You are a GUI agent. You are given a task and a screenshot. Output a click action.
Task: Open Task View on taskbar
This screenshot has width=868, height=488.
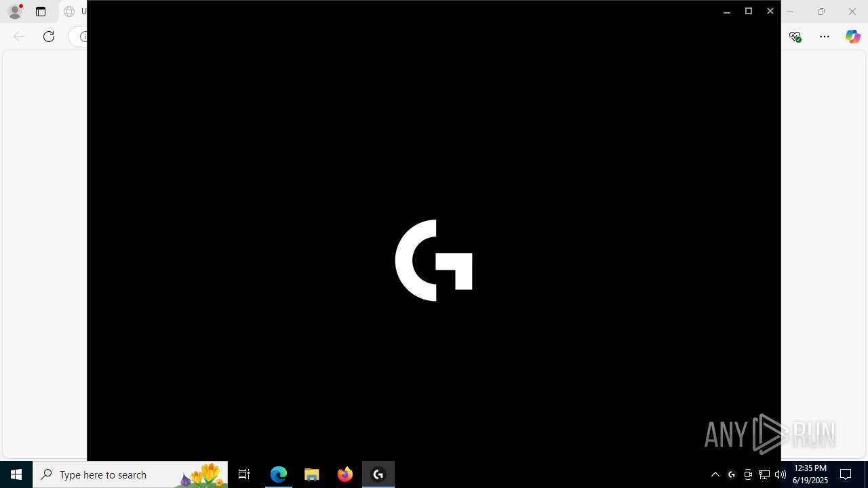(244, 474)
